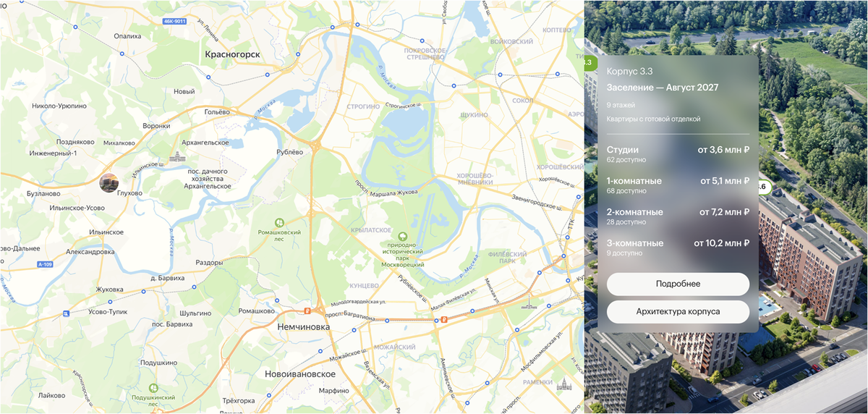Image resolution: width=868 pixels, height=414 pixels.
Task: Click the A-109 highway badge
Action: [46, 265]
